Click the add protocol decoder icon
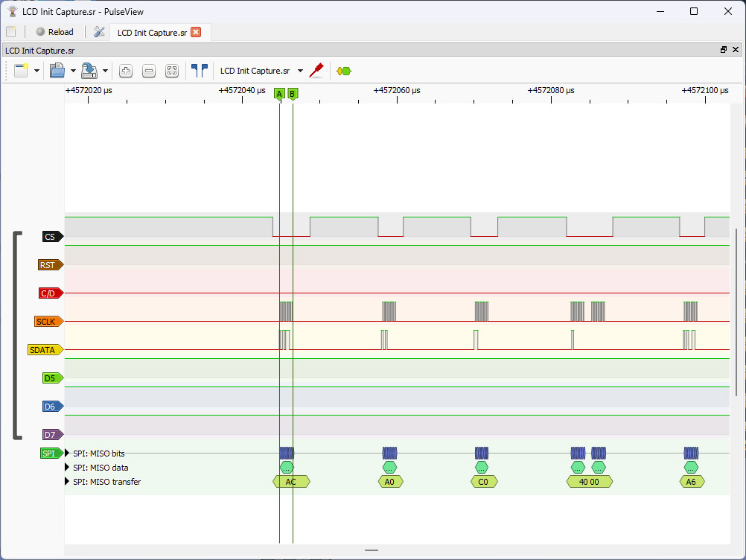 pos(343,71)
